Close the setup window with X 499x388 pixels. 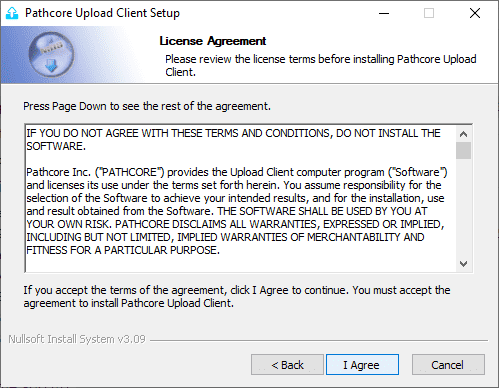tap(475, 13)
